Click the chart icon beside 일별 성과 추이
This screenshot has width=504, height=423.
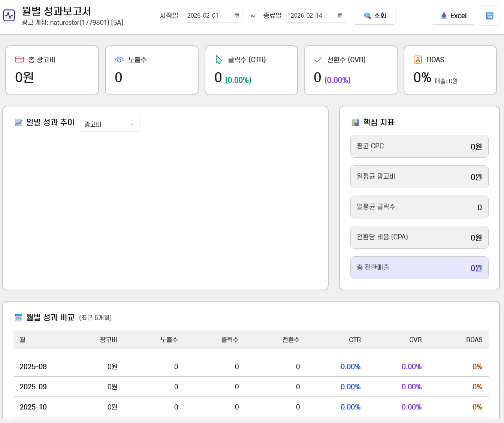19,122
